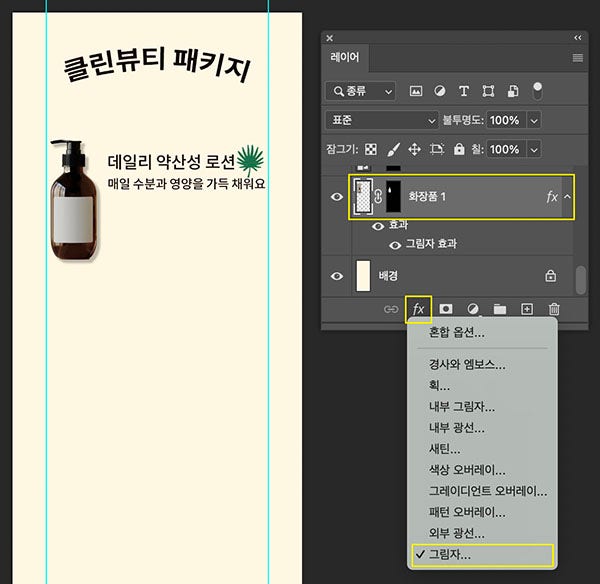600x584 pixels.
Task: Click the 화장품 1 layer name
Action: point(427,197)
